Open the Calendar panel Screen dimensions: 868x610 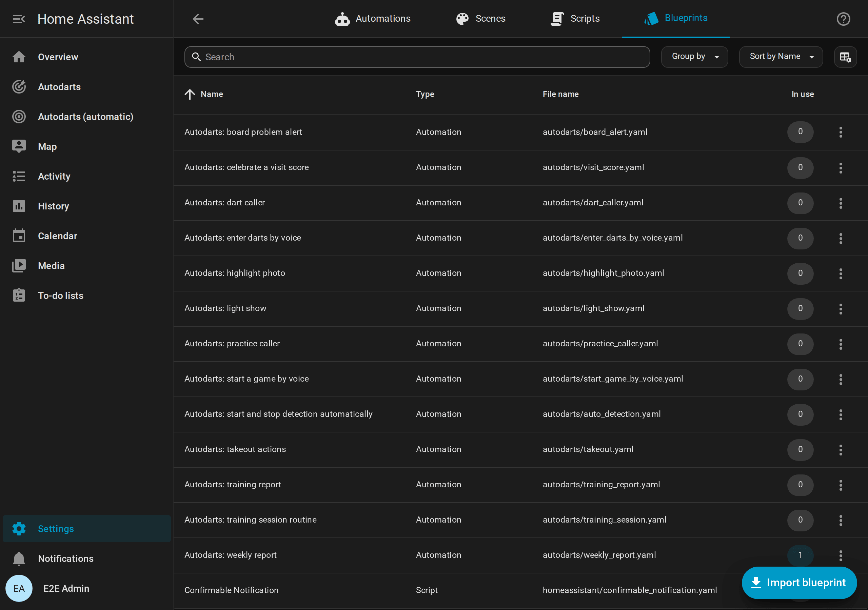point(86,236)
